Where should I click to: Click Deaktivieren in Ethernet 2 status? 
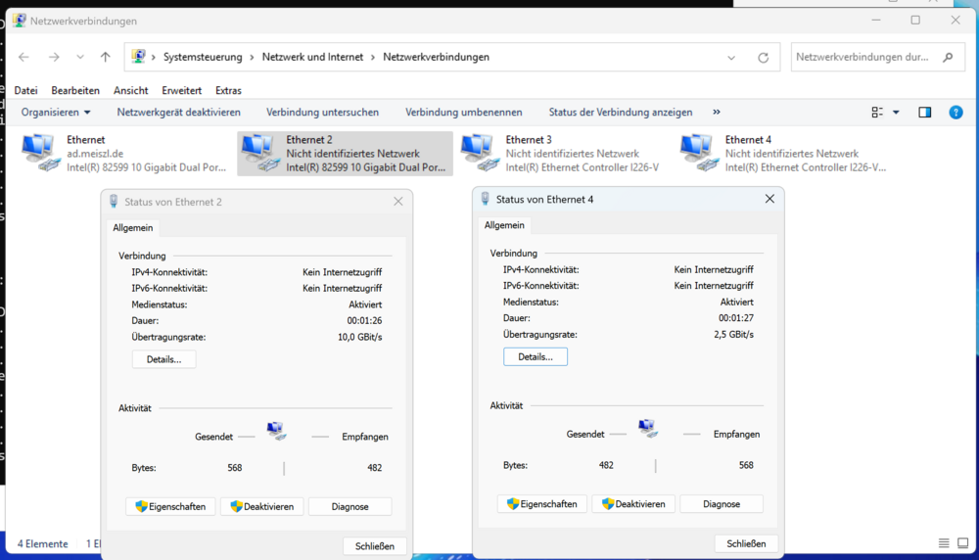(x=261, y=506)
